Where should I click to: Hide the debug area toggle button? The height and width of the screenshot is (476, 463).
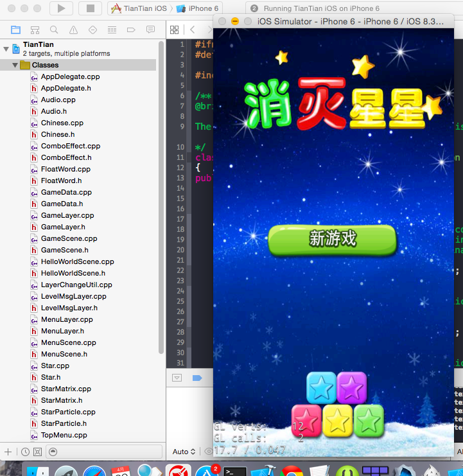pyautogui.click(x=177, y=378)
